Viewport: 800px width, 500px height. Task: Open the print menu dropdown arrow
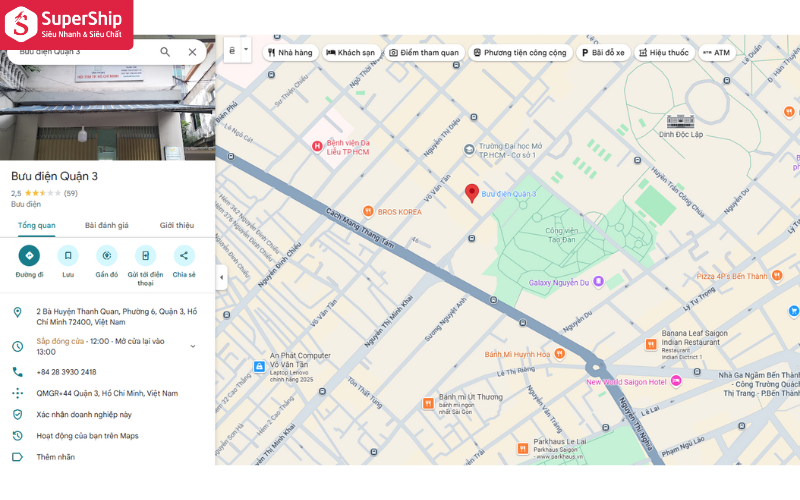point(246,50)
